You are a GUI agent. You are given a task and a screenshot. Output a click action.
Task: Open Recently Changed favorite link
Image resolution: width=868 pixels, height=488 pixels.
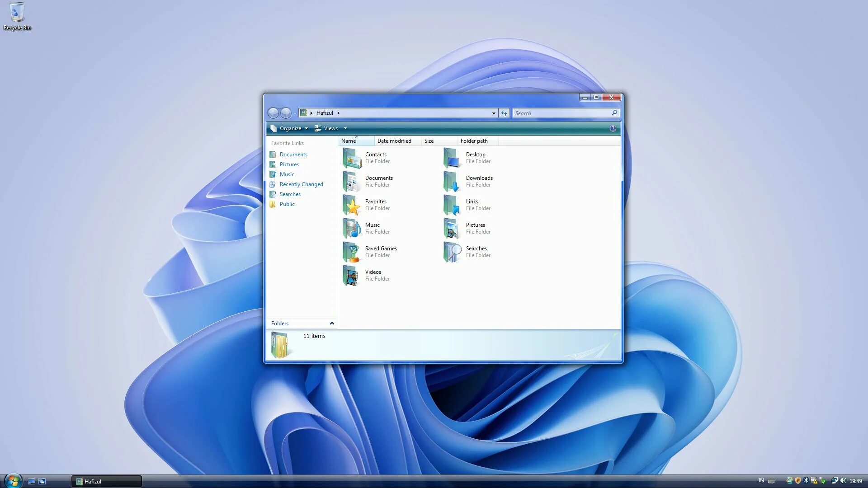301,184
